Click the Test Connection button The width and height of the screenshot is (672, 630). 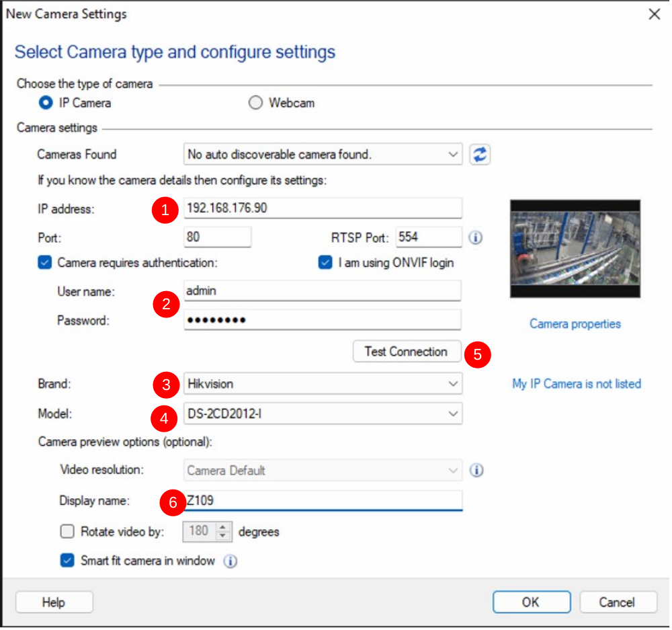(406, 351)
